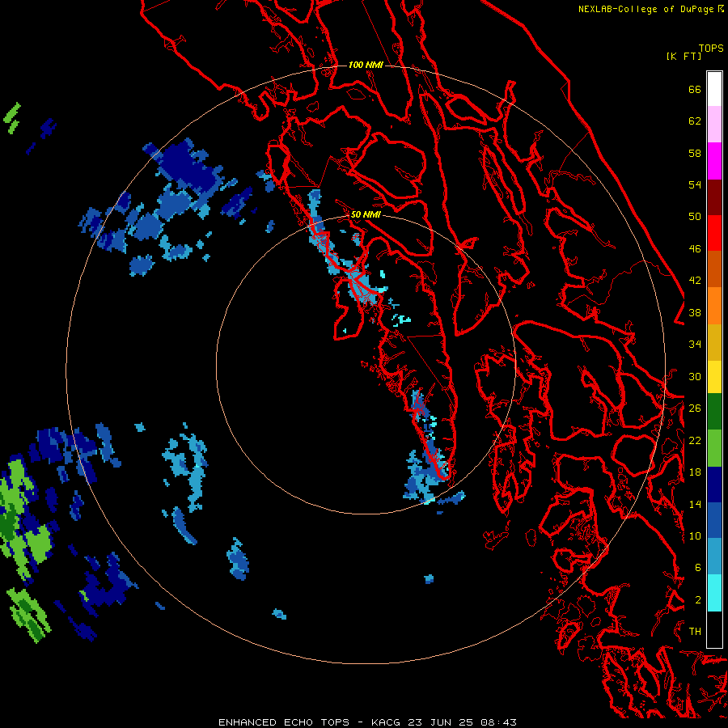Click the legend value 6
This screenshot has height=728, width=728.
tap(698, 568)
